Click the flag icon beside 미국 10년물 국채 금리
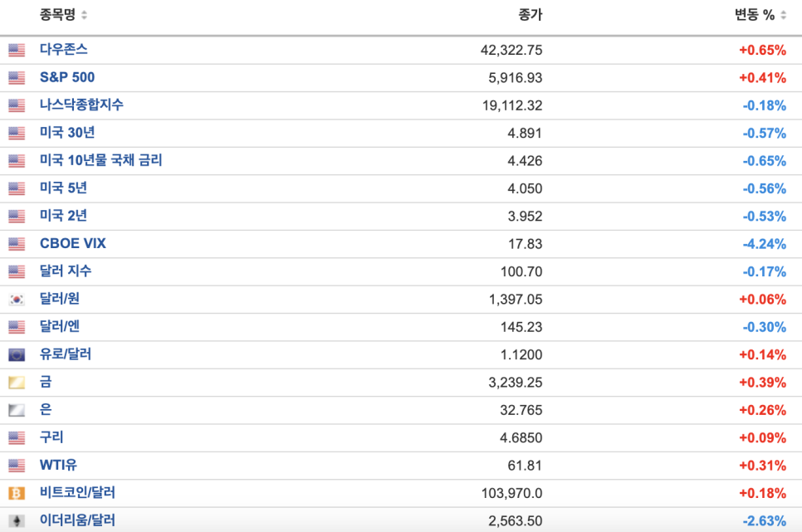This screenshot has height=532, width=802. coord(17,161)
